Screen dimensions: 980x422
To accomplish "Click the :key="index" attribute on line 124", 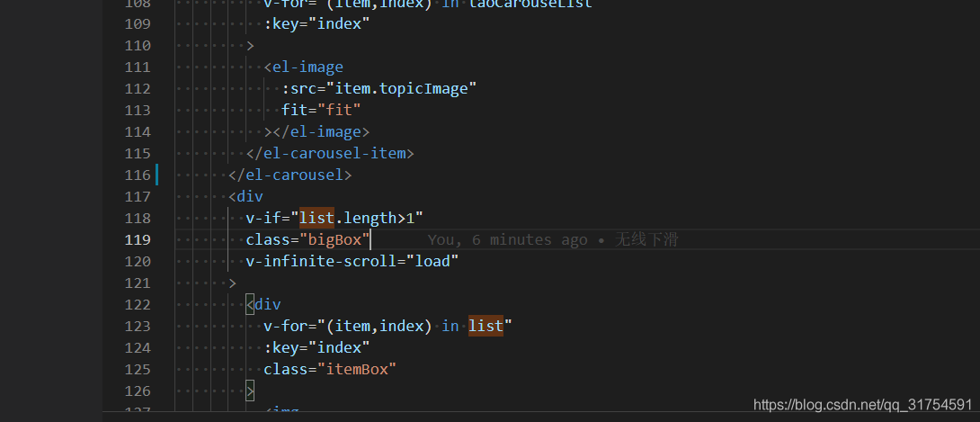I will (316, 347).
